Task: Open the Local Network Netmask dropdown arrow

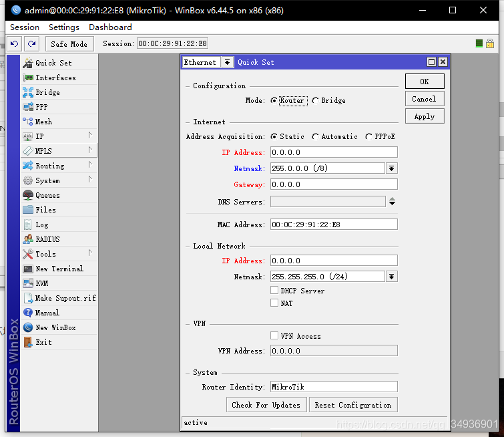Action: coord(391,277)
